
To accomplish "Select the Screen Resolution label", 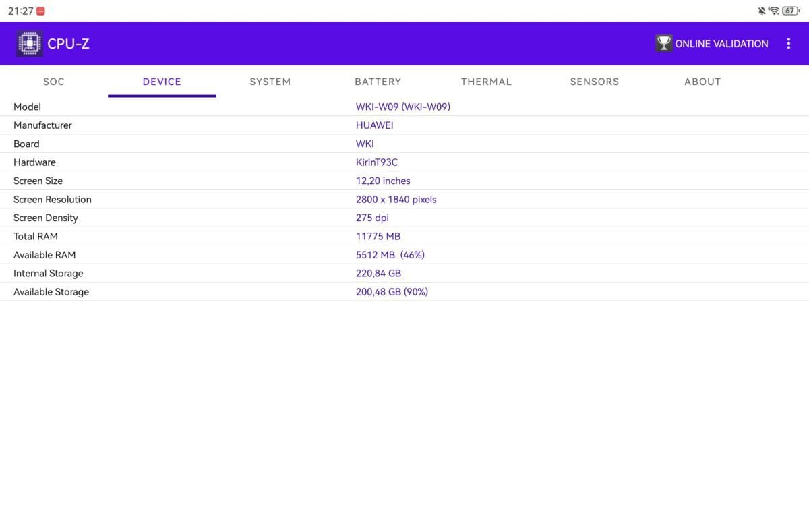I will [53, 200].
